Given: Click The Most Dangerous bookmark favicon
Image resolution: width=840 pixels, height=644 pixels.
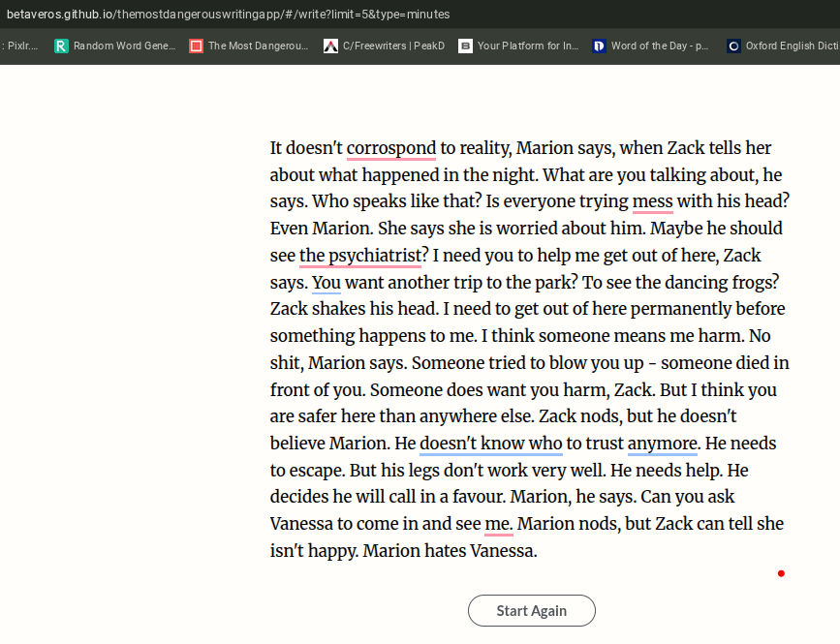Looking at the screenshot, I should (x=197, y=46).
